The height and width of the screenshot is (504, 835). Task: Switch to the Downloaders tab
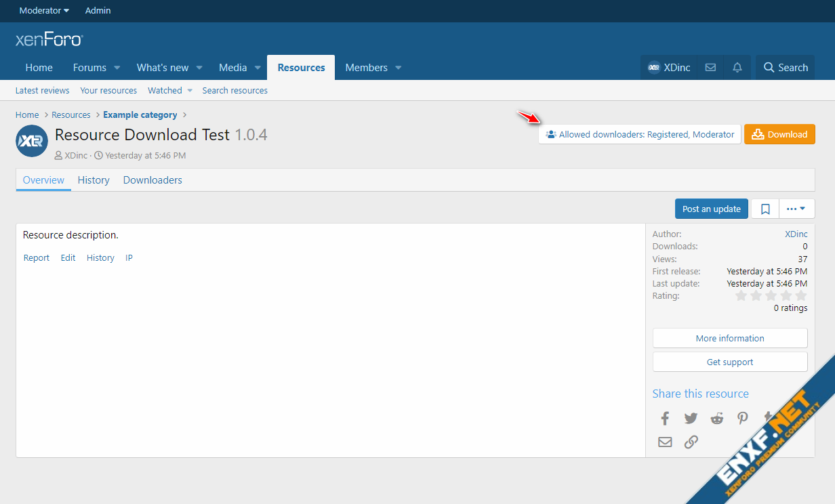coord(152,180)
